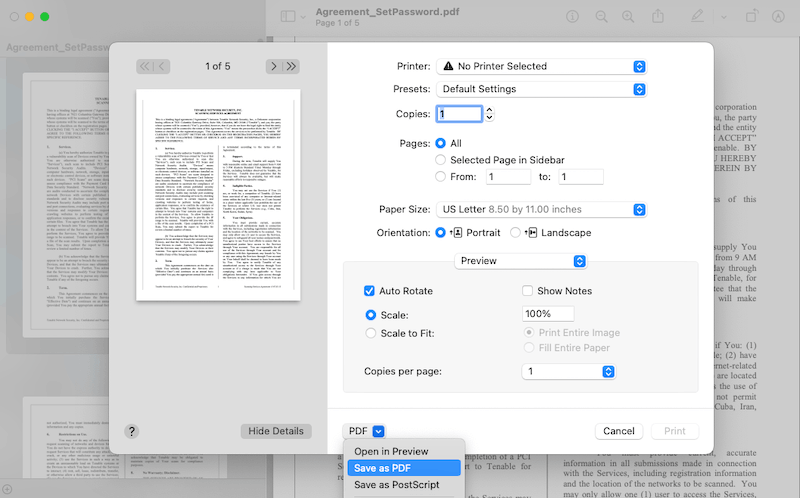Choose Landscape orientation radio button

click(x=515, y=233)
